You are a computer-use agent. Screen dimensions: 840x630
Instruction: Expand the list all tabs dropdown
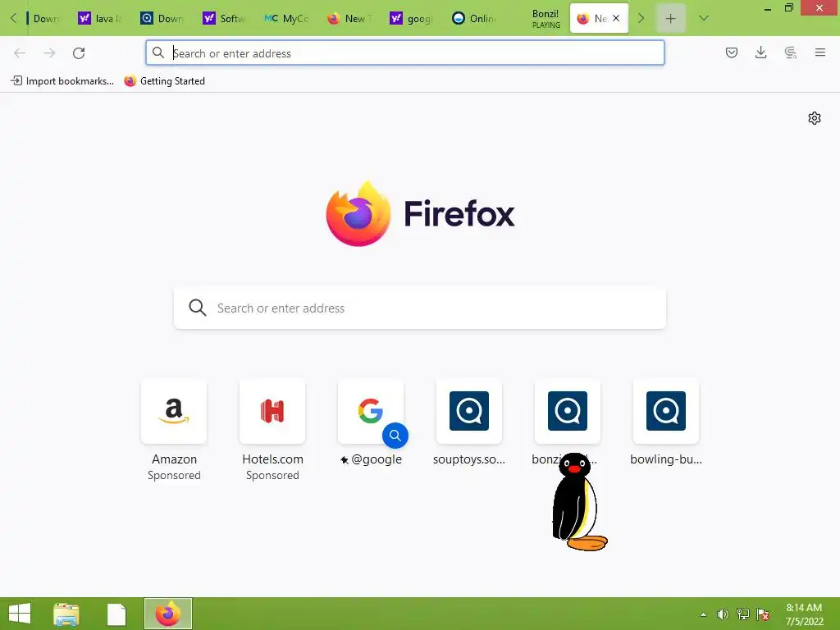pos(703,18)
